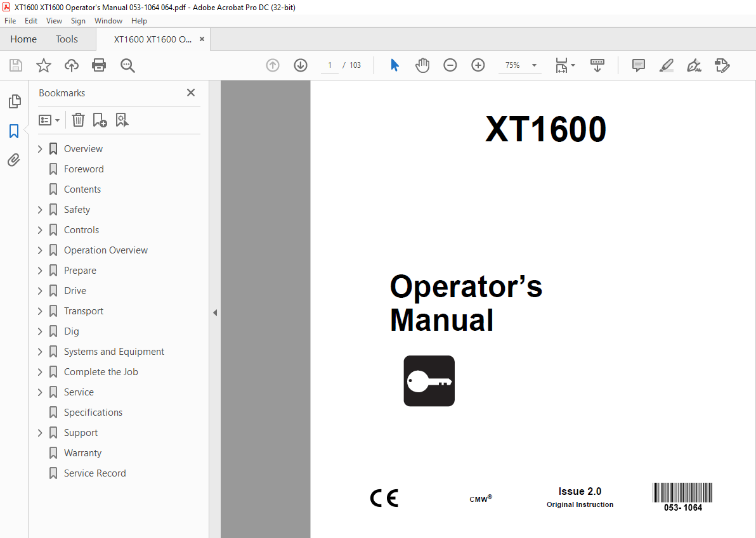Jump to the Contents bookmark
Viewport: 756px width, 538px height.
pyautogui.click(x=82, y=189)
